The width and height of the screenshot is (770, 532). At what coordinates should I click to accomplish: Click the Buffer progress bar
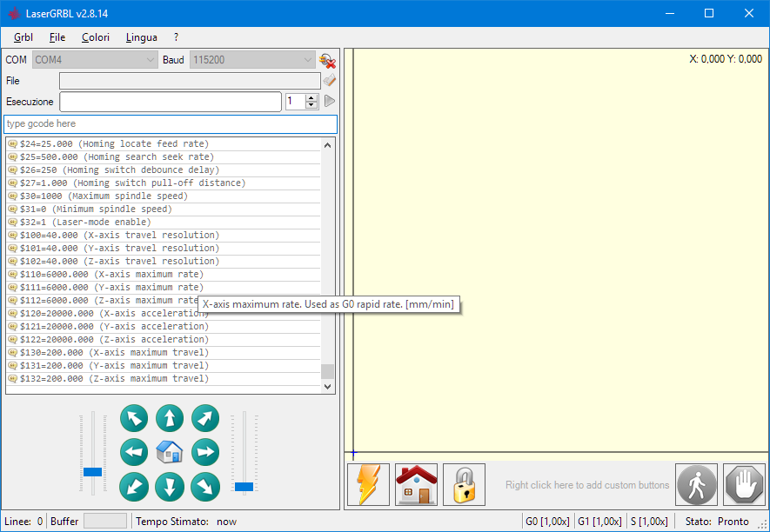105,521
